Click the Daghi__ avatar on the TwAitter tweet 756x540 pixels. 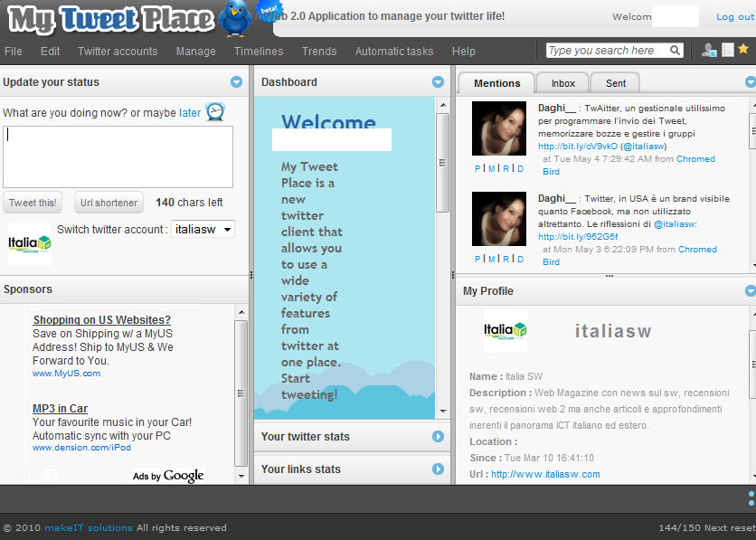click(499, 128)
